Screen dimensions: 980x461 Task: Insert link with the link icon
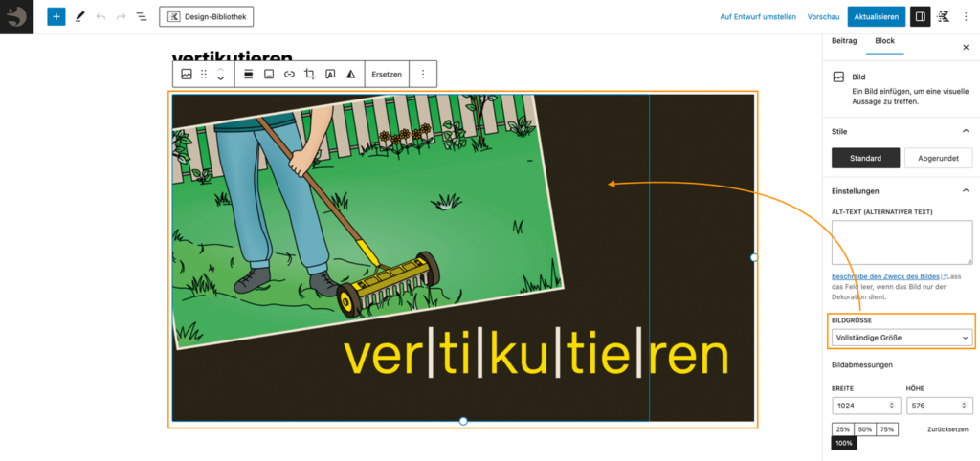289,74
